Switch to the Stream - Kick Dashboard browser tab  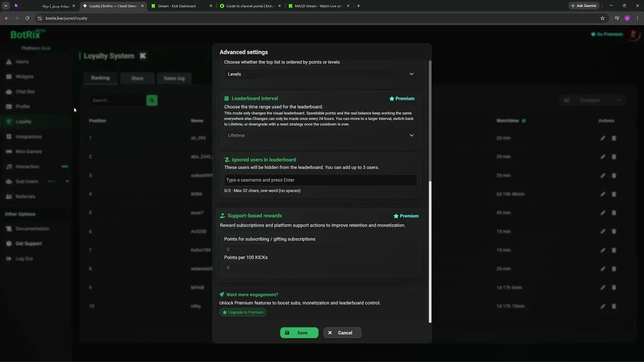coord(180,6)
